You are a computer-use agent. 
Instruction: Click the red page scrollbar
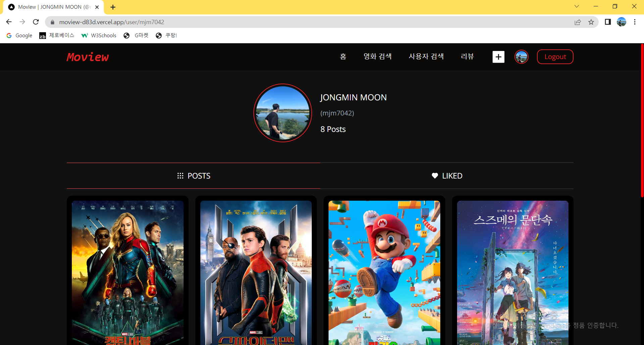642,120
